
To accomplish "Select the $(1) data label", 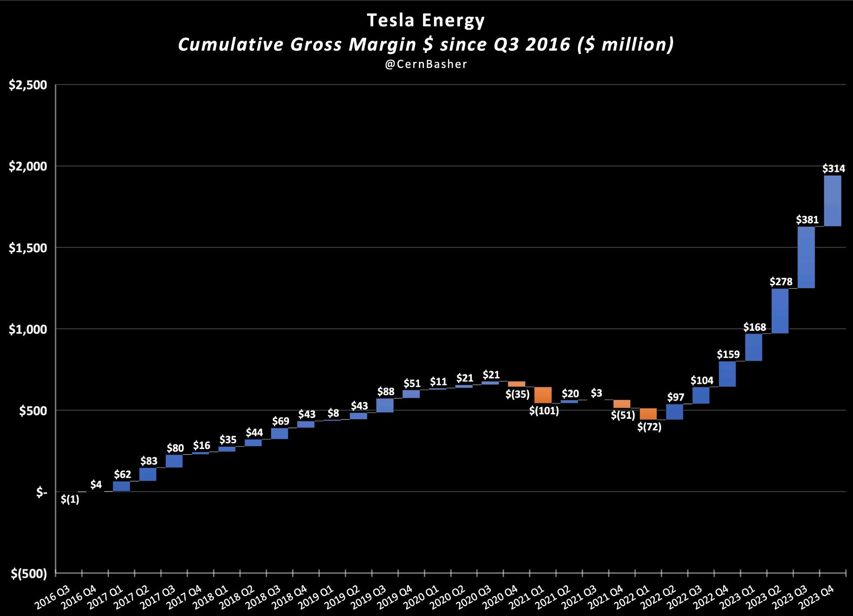I will [x=70, y=500].
